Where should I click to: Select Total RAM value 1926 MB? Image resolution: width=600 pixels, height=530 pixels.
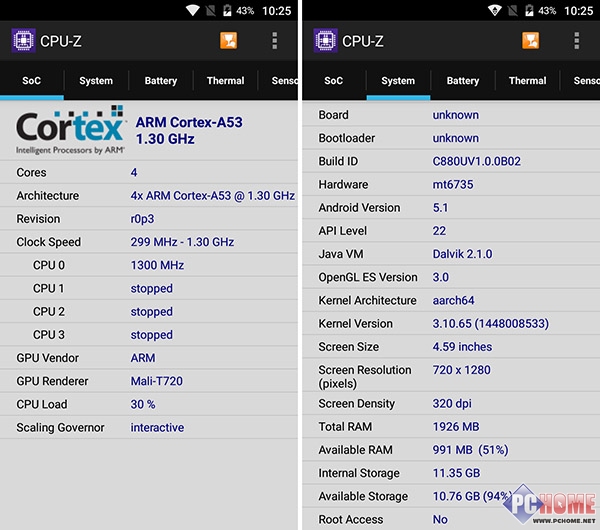tap(456, 427)
